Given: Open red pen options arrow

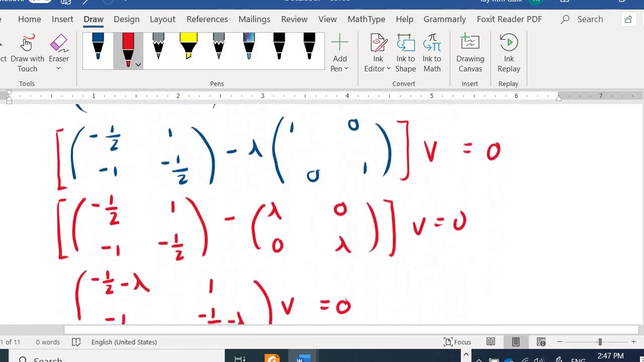Looking at the screenshot, I should (138, 65).
